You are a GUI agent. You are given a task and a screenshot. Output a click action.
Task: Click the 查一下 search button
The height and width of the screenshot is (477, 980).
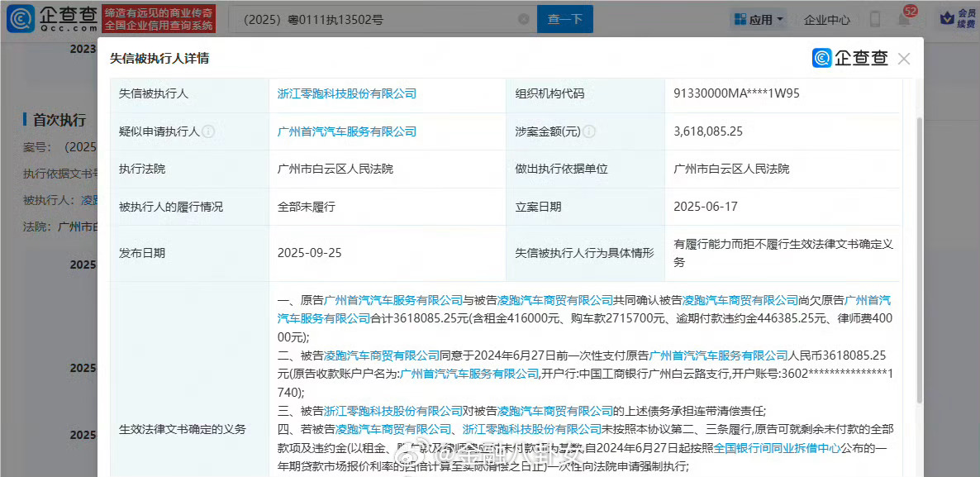pos(564,19)
